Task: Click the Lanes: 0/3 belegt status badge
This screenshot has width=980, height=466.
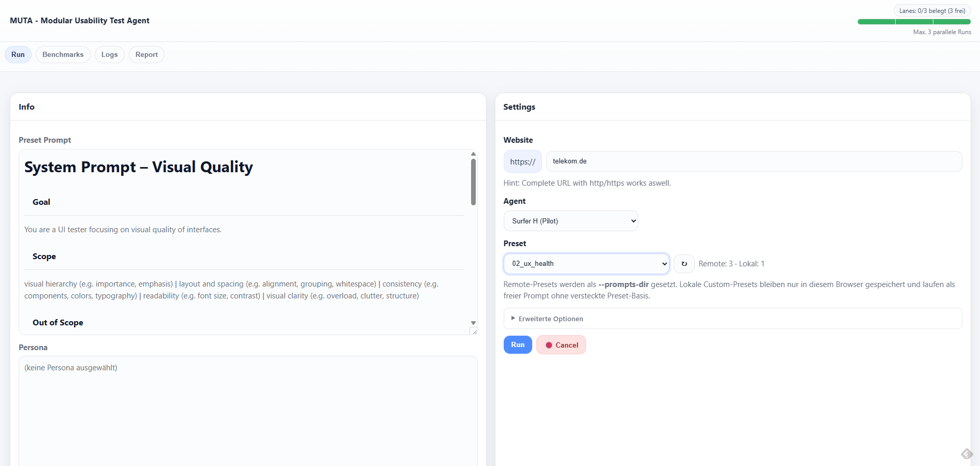Action: pos(932,11)
